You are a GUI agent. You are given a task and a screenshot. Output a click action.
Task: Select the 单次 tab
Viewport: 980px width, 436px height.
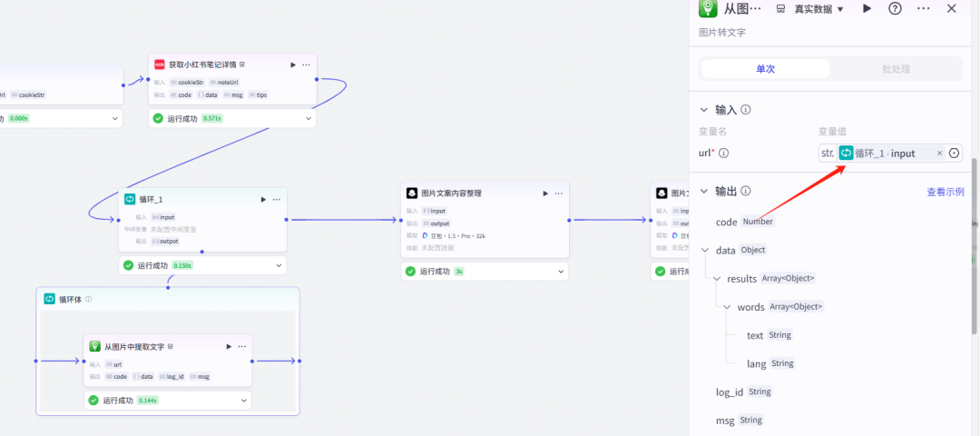[x=766, y=69]
